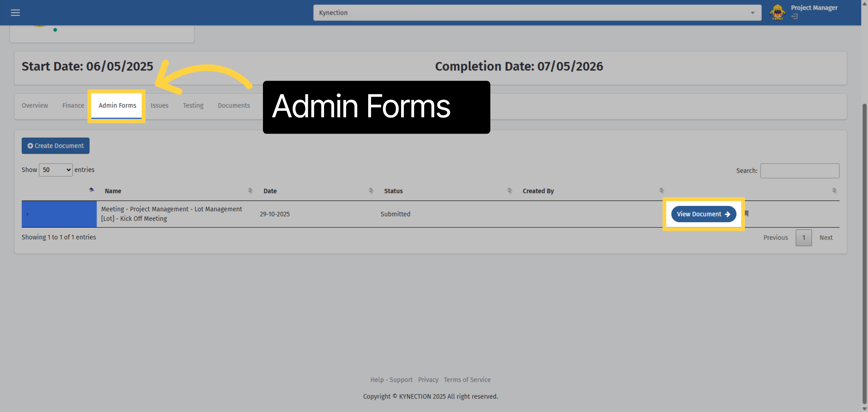
Task: Click the Previous pagination button
Action: tap(775, 237)
